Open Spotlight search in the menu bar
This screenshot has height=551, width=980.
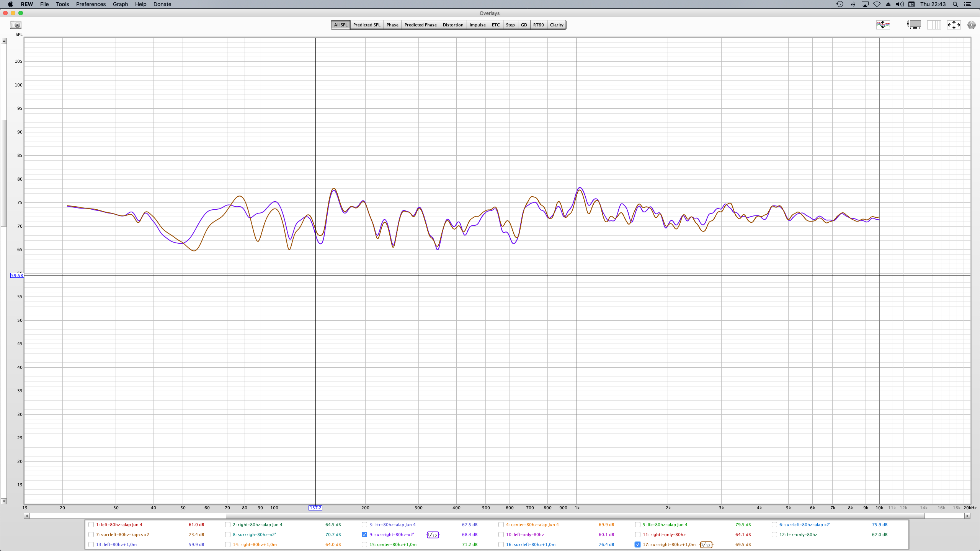pyautogui.click(x=955, y=4)
